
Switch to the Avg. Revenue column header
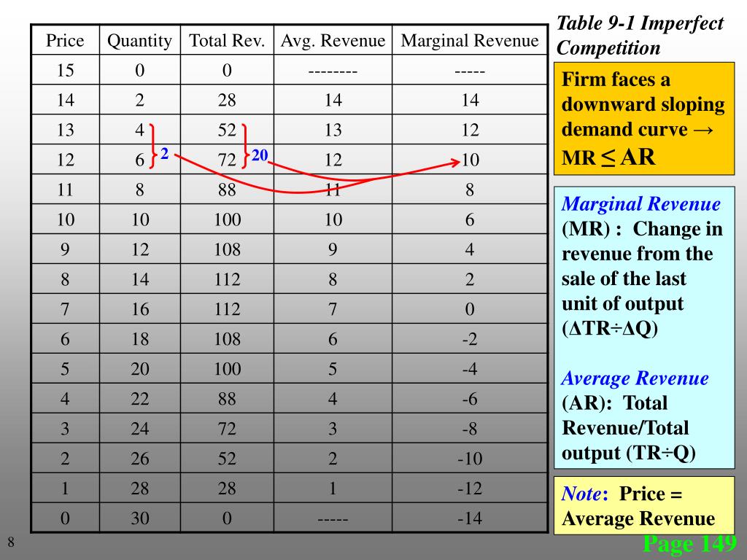(333, 41)
